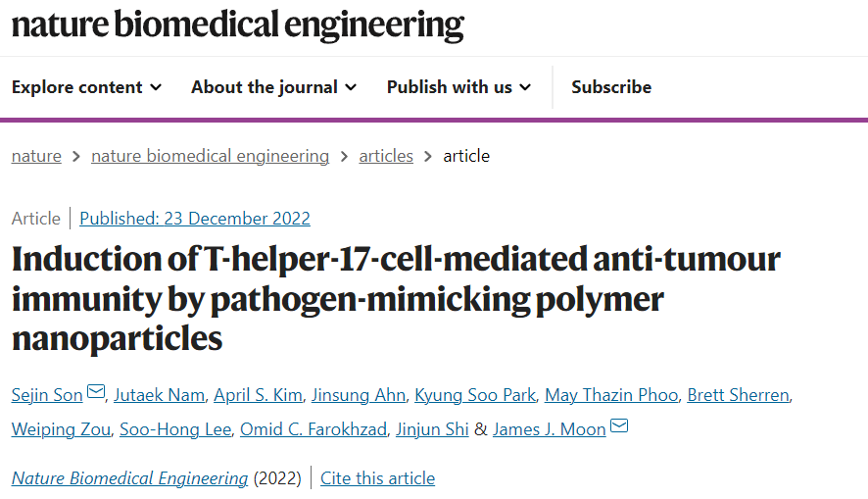Open author May Thazin Phoo's link
Image resolution: width=868 pixels, height=499 pixels.
pyautogui.click(x=611, y=395)
